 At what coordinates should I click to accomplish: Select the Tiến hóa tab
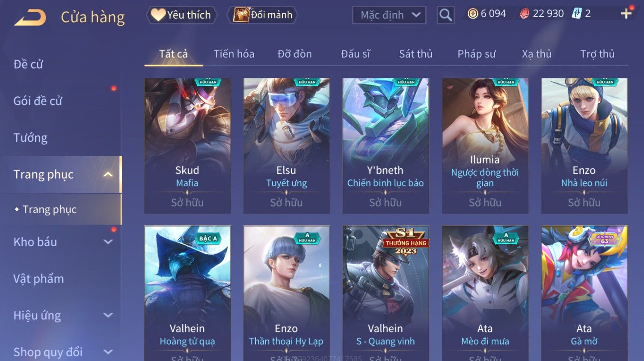[234, 54]
